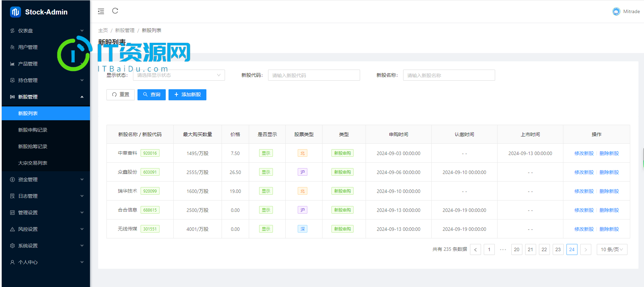Expand the 风控设置 menu chevron
This screenshot has height=287, width=644.
tap(82, 229)
